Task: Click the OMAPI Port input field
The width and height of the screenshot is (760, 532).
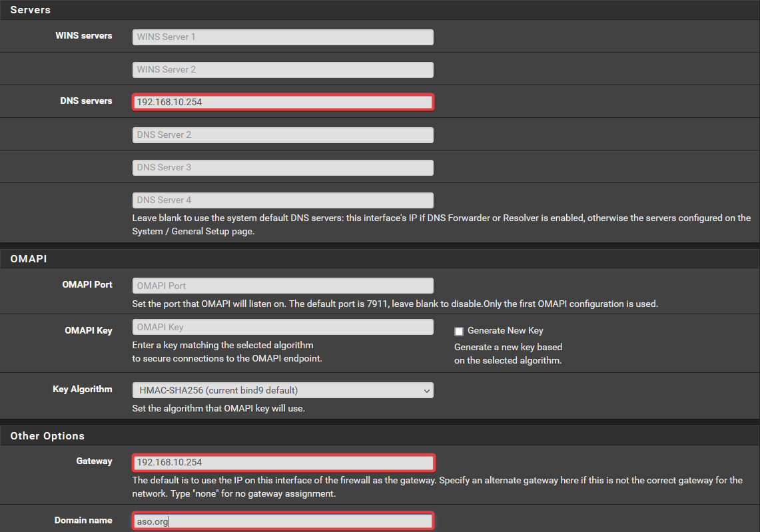Action: click(x=282, y=286)
